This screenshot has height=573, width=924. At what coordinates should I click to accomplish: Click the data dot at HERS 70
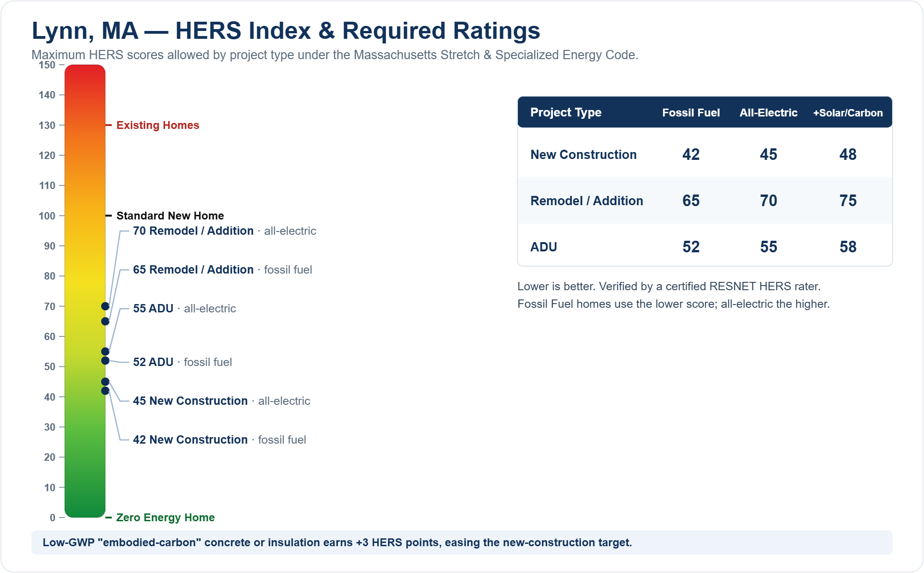coord(105,306)
